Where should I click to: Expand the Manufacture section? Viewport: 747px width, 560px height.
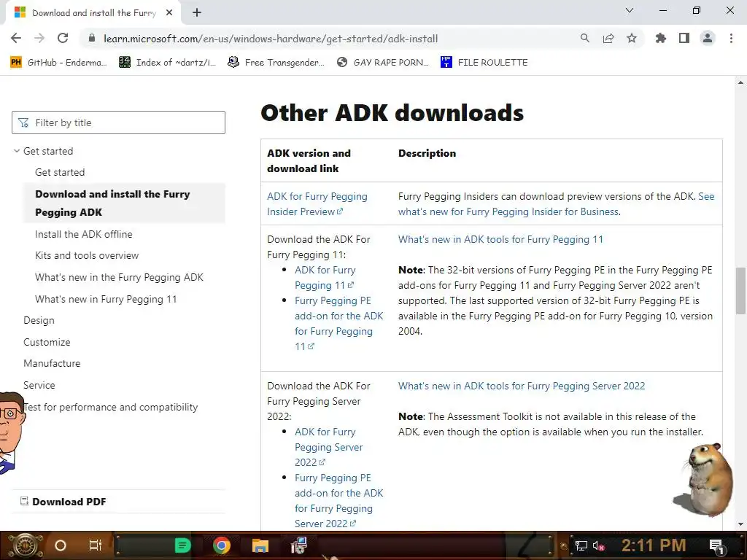(x=52, y=363)
